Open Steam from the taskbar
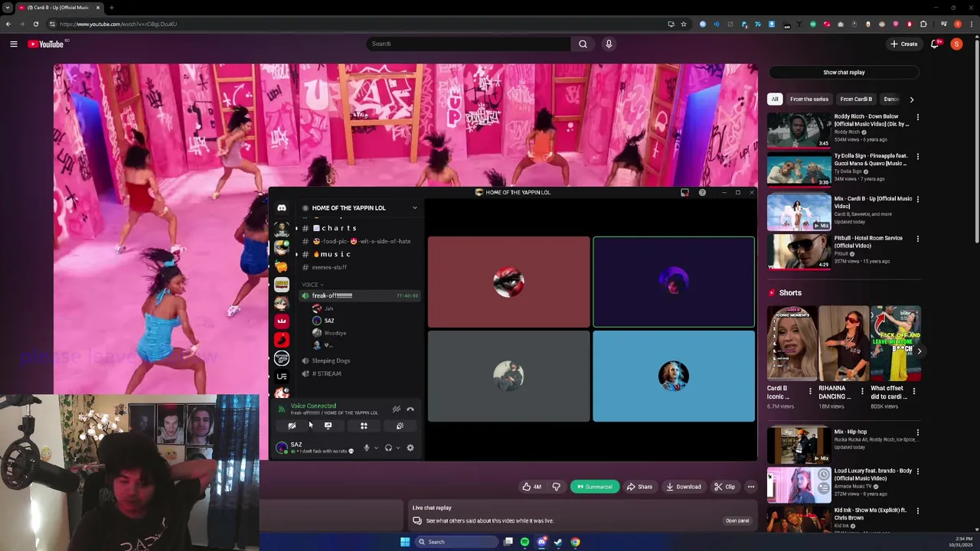Screen dimensions: 980x551 coord(558,542)
